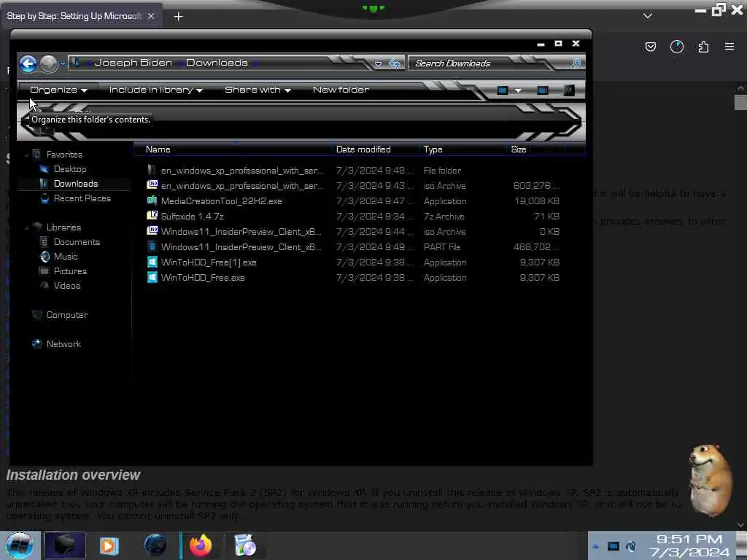Image resolution: width=747 pixels, height=560 pixels.
Task: Click the disc installer taskbar icon
Action: pos(246,545)
